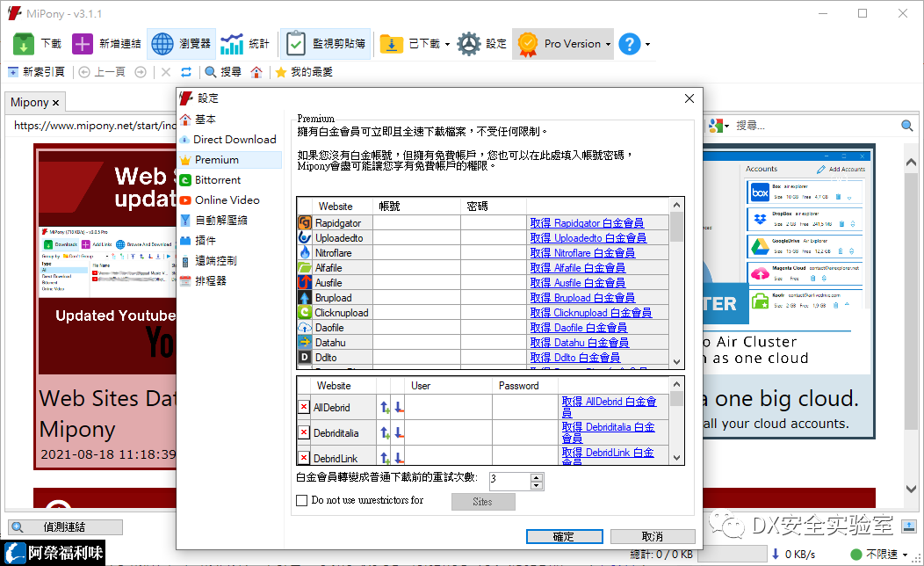This screenshot has height=566, width=924.
Task: Click the Sites button
Action: pos(483,502)
